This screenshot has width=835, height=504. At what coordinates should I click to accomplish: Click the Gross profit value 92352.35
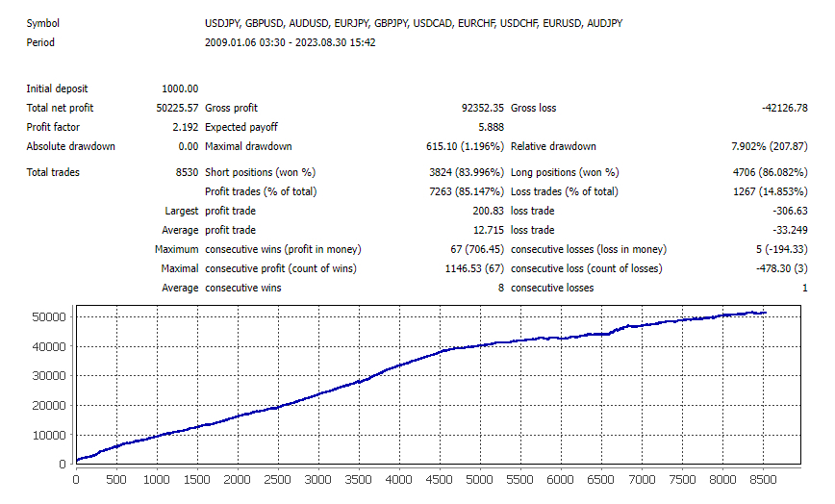483,108
